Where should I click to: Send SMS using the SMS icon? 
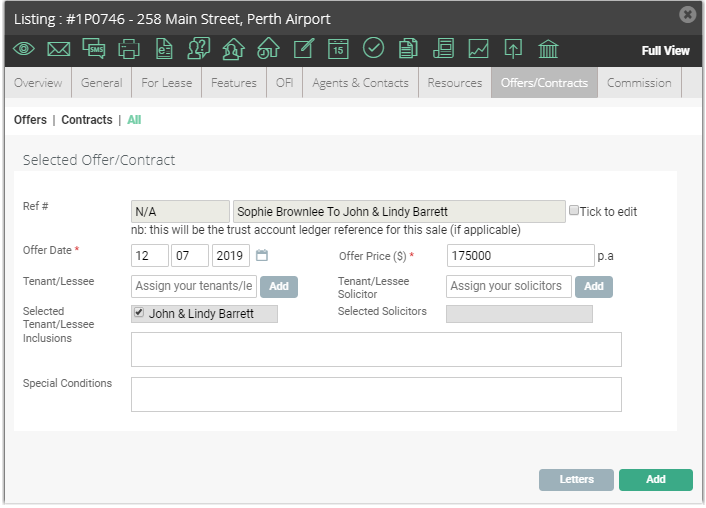pyautogui.click(x=94, y=49)
